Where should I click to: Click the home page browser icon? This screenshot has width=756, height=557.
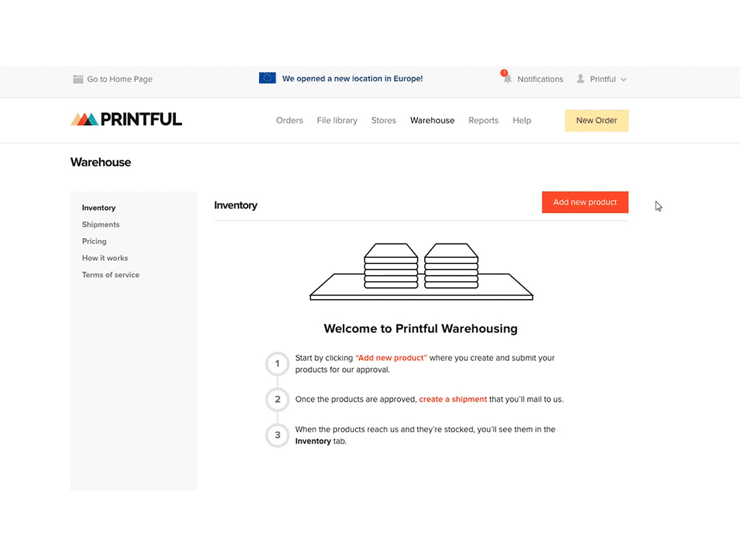78,79
